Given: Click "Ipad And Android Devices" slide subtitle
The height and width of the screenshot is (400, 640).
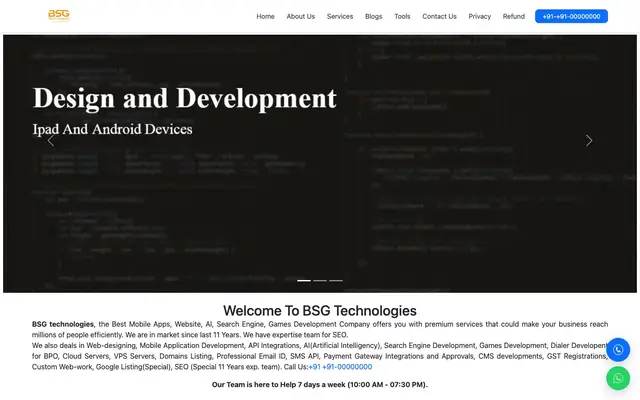Looking at the screenshot, I should point(112,129).
